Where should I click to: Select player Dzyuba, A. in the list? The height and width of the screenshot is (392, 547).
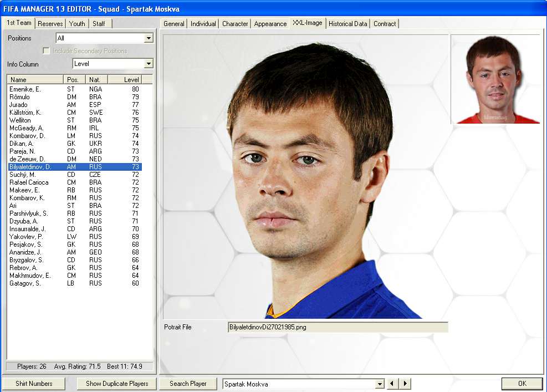tap(75, 221)
